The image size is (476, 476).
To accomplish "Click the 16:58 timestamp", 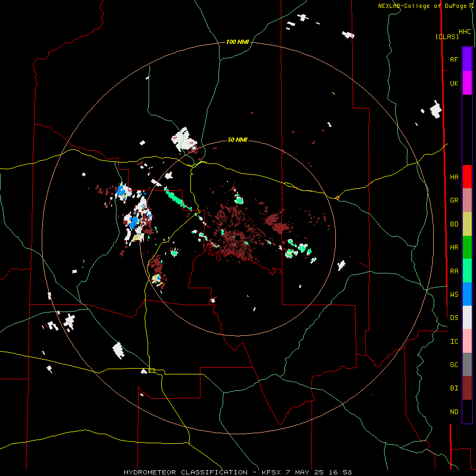I will coord(341,472).
